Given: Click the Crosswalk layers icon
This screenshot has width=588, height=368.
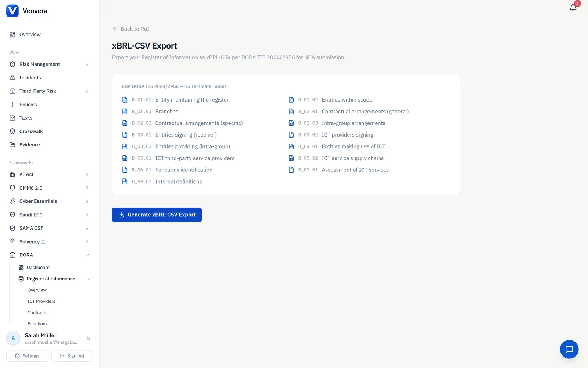Looking at the screenshot, I should [x=12, y=131].
